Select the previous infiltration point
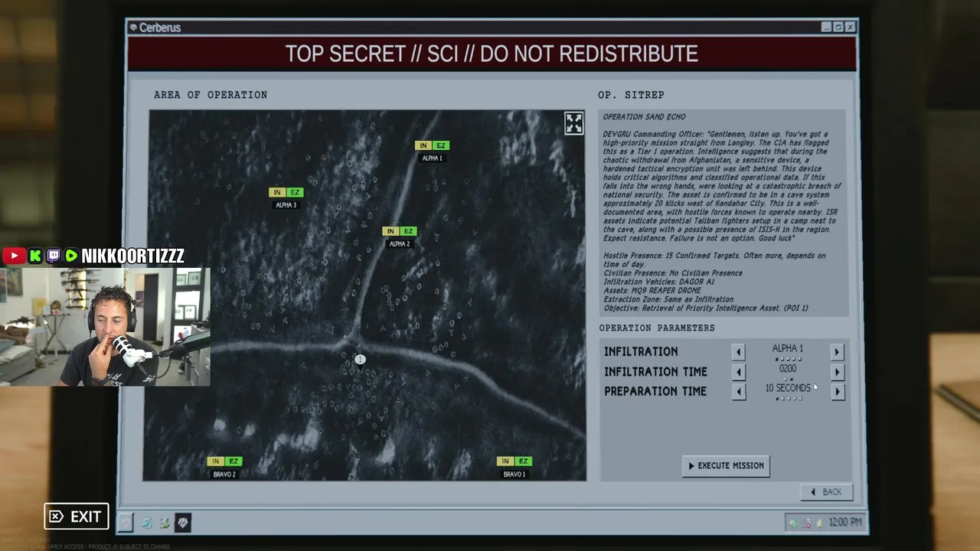The image size is (980, 551). 738,351
